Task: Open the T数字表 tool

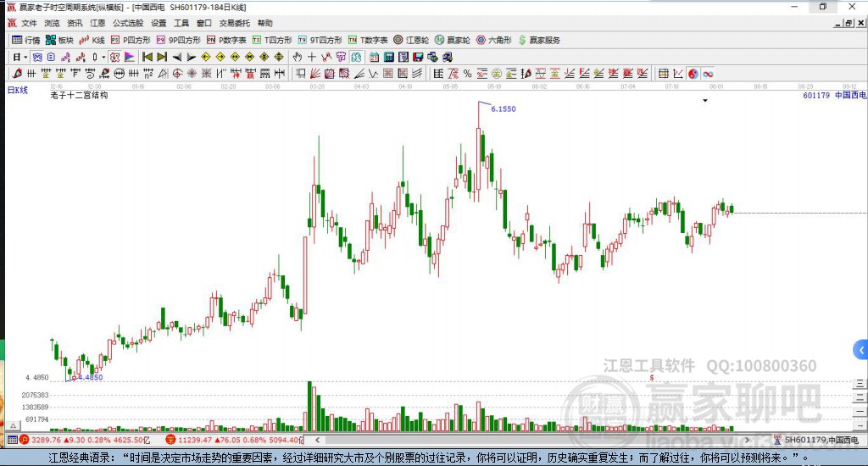Action: point(368,40)
